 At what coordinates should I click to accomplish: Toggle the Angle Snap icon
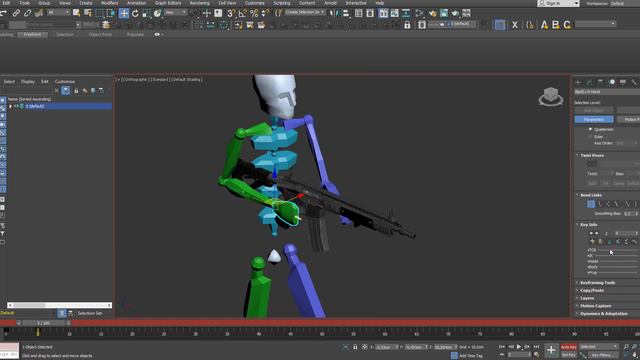pyautogui.click(x=242, y=13)
